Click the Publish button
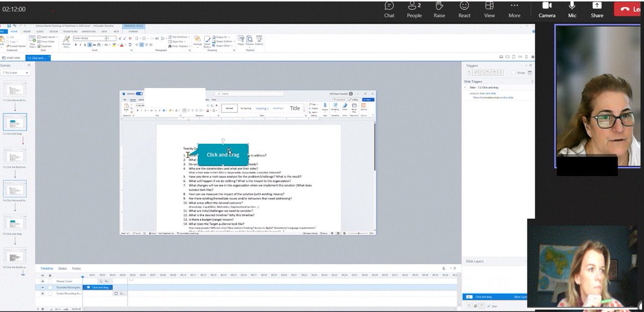Screen dimensions: 644x312 pyautogui.click(x=259, y=41)
